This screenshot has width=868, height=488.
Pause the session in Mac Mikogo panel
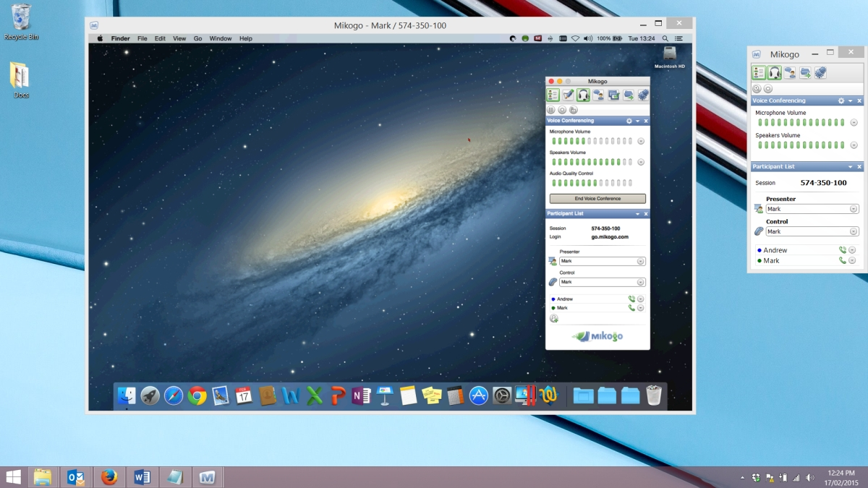(x=550, y=109)
